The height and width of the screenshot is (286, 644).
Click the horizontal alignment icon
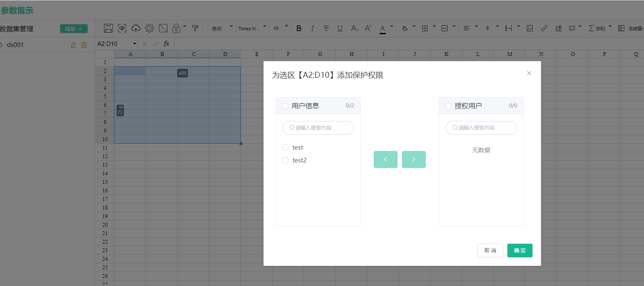[x=467, y=28]
